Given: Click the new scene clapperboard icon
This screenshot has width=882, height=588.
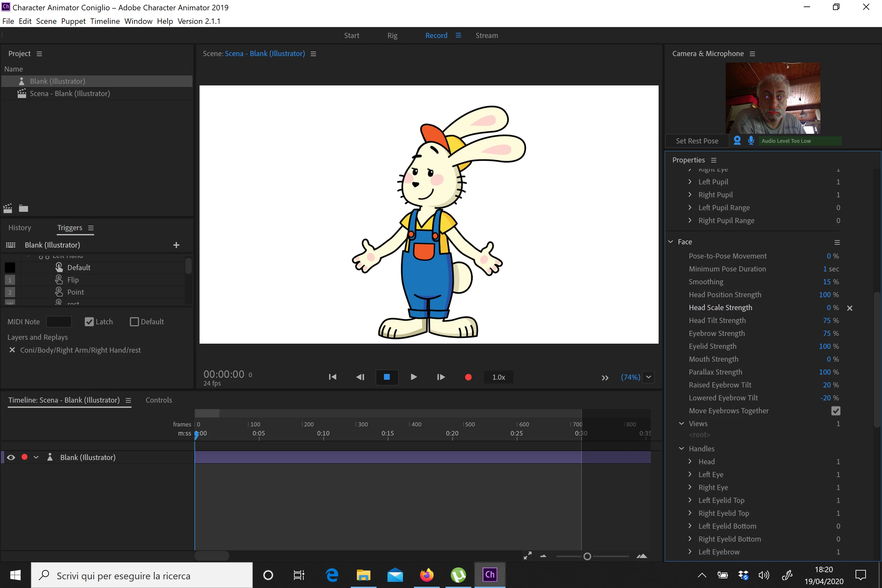Looking at the screenshot, I should point(8,209).
